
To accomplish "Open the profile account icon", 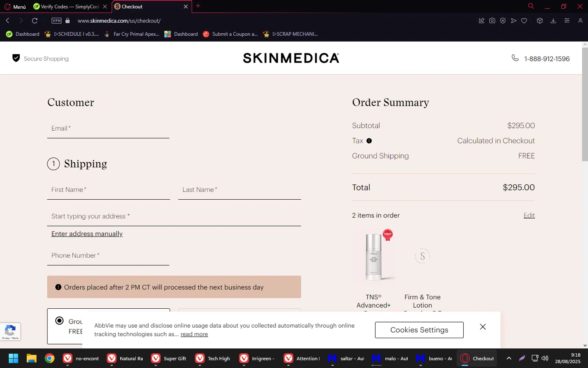I will click(580, 21).
